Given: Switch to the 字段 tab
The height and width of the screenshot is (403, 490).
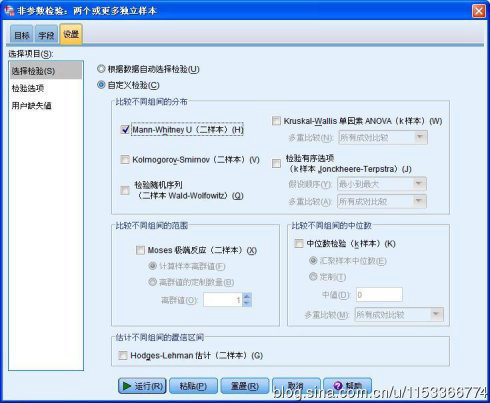Looking at the screenshot, I should pos(46,35).
